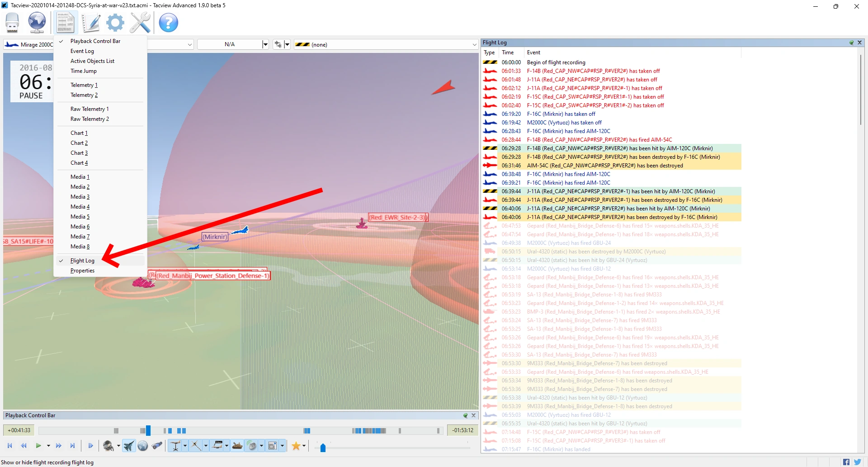
Task: Click the gold star bookmark icon
Action: (x=296, y=446)
